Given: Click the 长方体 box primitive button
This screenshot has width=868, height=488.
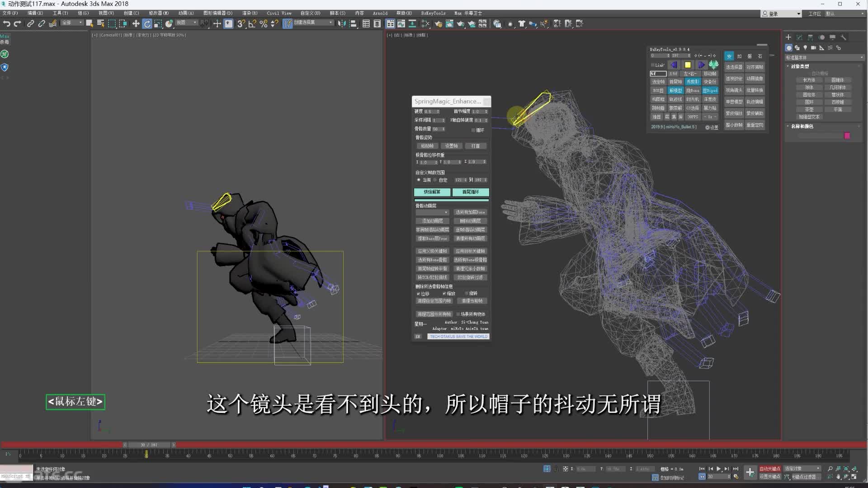Looking at the screenshot, I should tap(809, 80).
